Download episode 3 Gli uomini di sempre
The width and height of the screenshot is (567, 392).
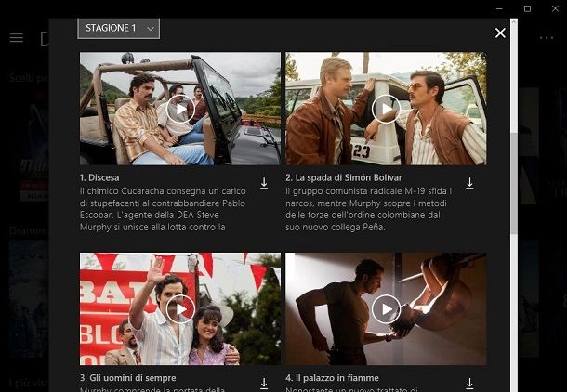tap(264, 384)
